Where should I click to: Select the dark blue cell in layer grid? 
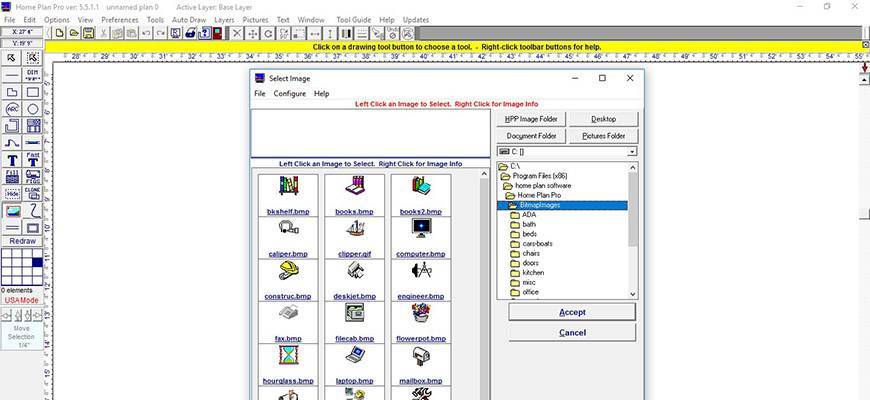pos(38,262)
